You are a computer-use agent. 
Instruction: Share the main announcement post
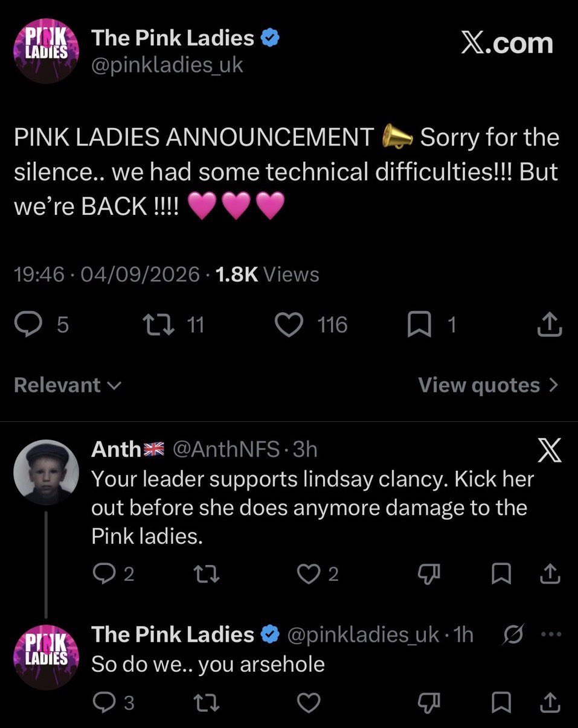[x=550, y=325]
